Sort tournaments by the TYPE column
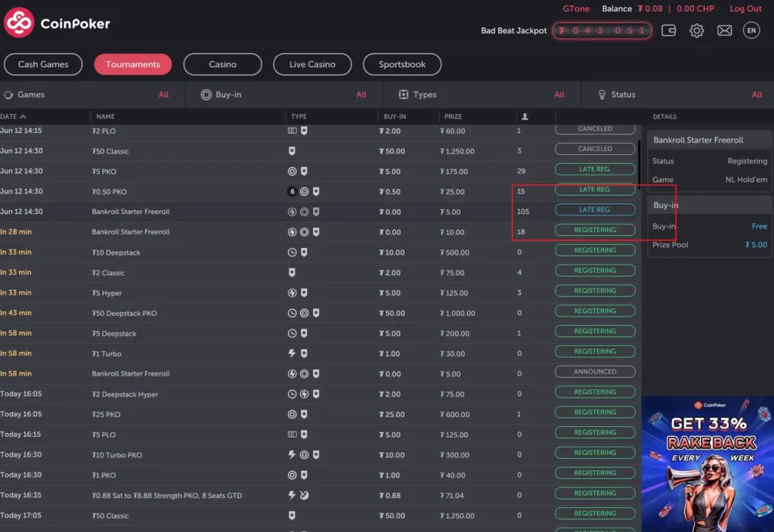This screenshot has width=774, height=532. click(x=299, y=116)
